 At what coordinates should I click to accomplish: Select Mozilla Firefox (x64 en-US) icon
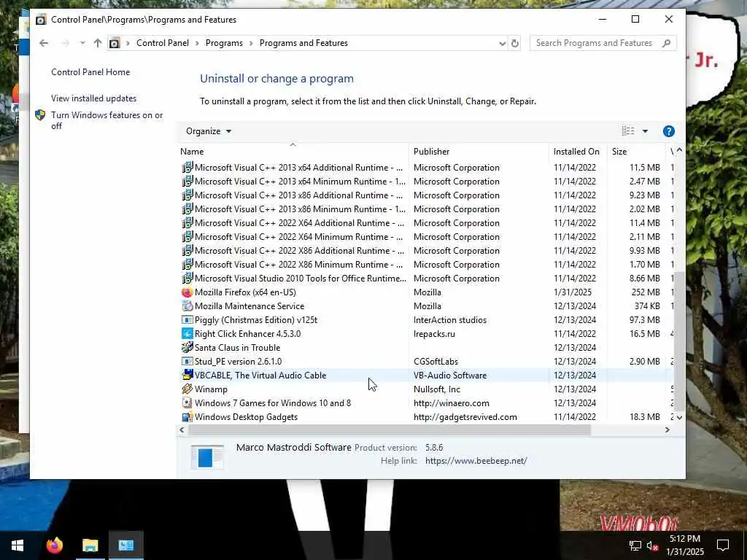(187, 292)
